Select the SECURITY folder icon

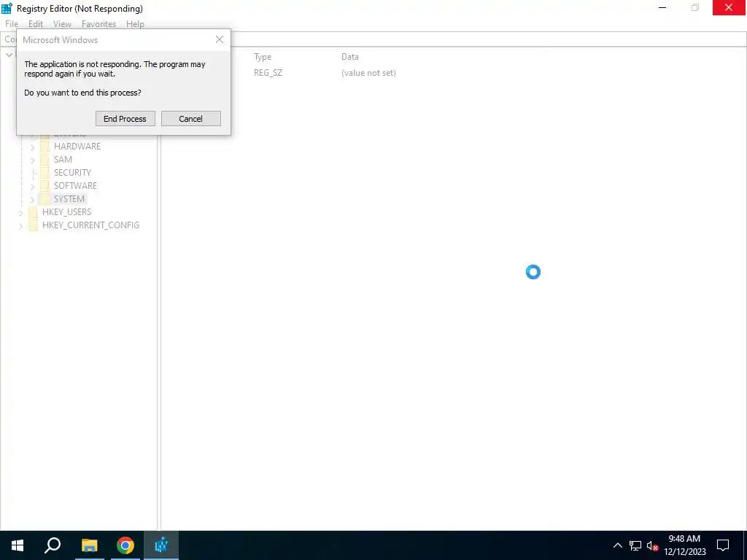44,172
